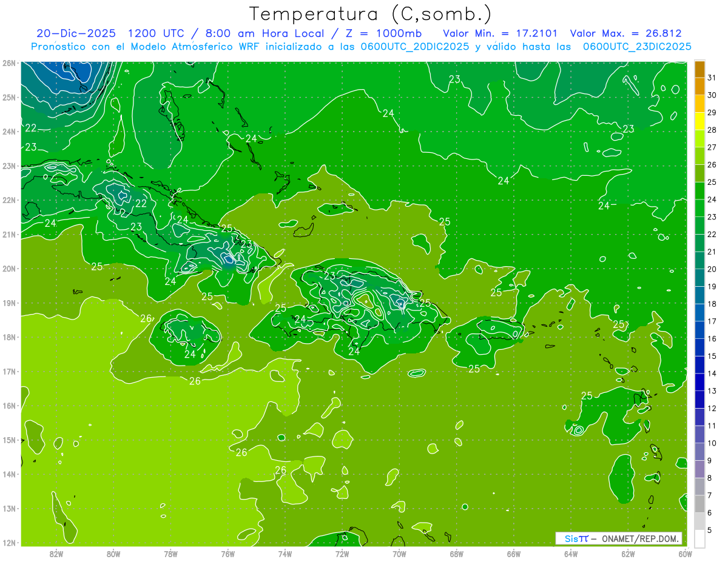The width and height of the screenshot is (728, 562).
Task: Click the yellow swatch between 28 and 29
Action: [x=699, y=121]
